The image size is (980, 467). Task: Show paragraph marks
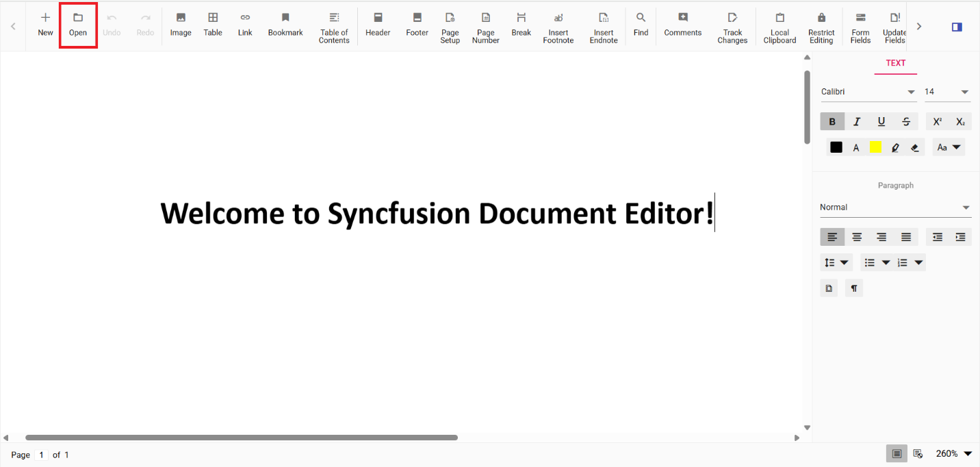pyautogui.click(x=853, y=288)
